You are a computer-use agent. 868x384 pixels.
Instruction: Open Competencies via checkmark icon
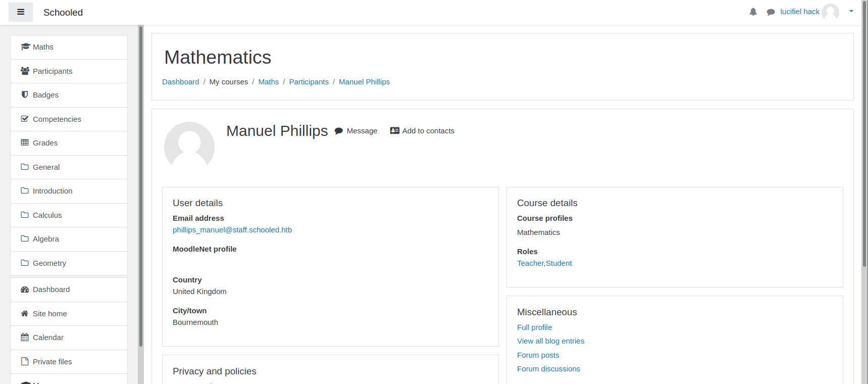25,119
